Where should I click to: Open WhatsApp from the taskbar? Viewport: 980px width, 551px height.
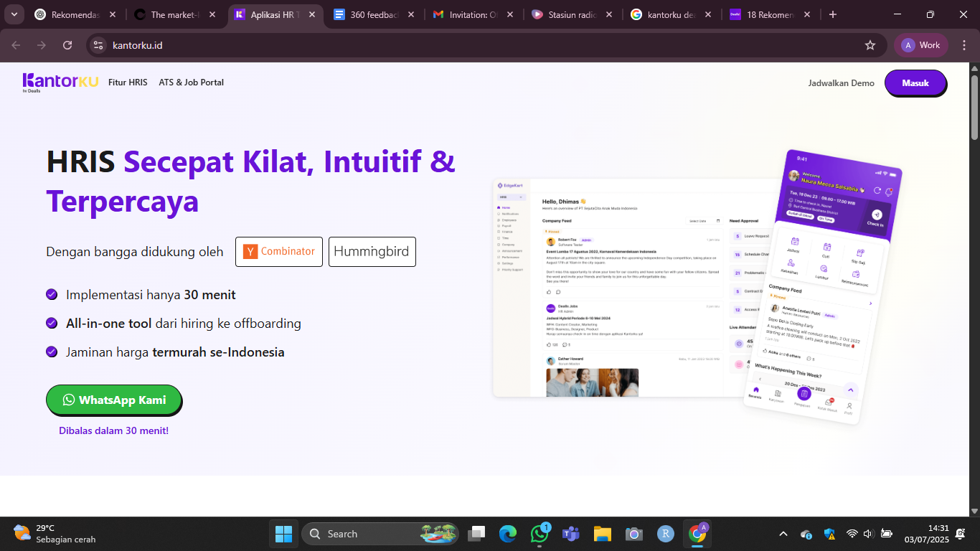tap(540, 534)
